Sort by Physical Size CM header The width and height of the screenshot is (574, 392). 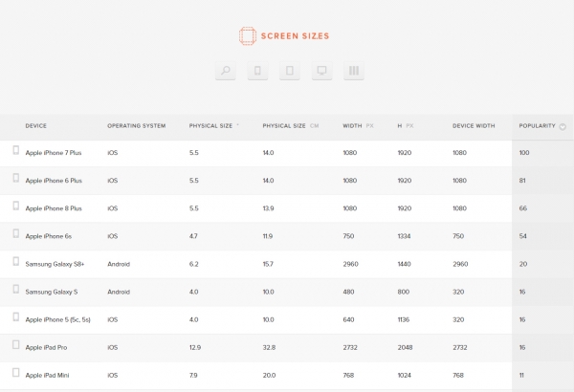(291, 126)
